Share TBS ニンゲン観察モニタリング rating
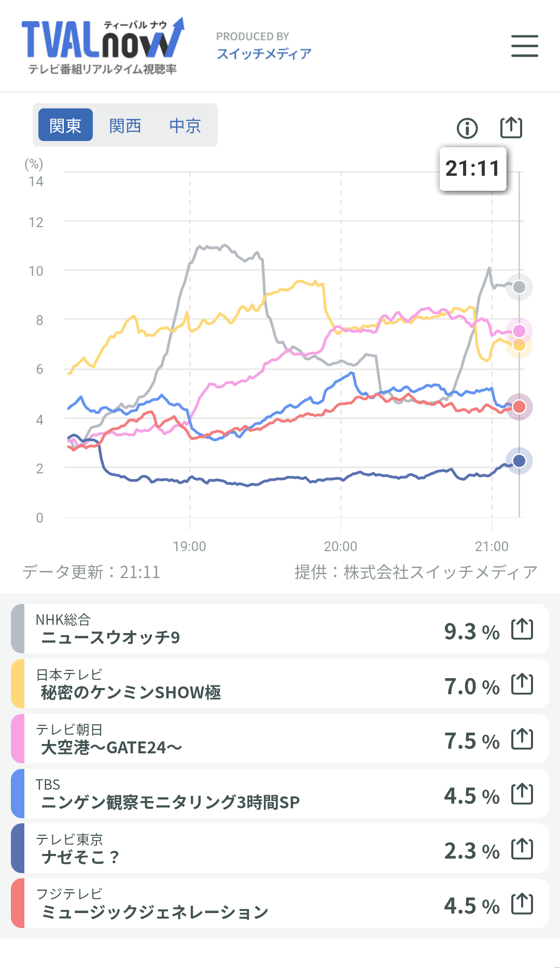Image resolution: width=560 pixels, height=968 pixels. click(522, 794)
